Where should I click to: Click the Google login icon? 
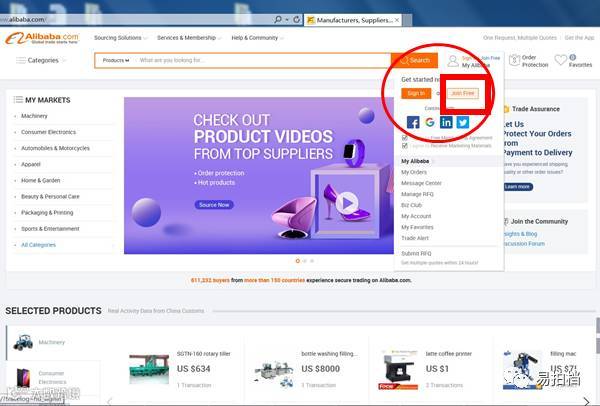point(430,122)
